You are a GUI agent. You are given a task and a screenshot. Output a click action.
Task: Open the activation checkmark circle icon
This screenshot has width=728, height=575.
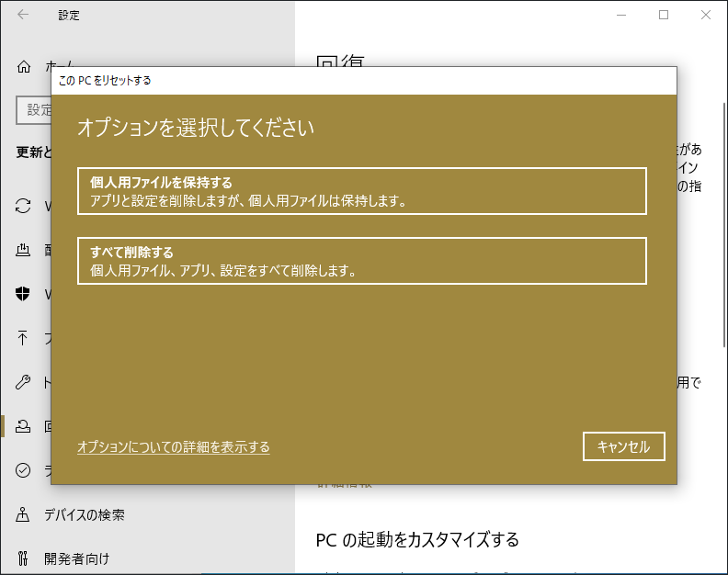tap(23, 470)
